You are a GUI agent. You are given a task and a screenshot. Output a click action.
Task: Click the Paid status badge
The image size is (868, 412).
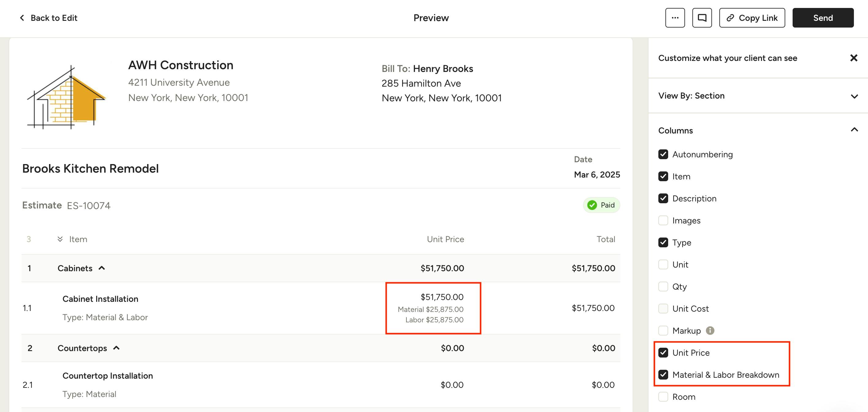click(x=601, y=205)
